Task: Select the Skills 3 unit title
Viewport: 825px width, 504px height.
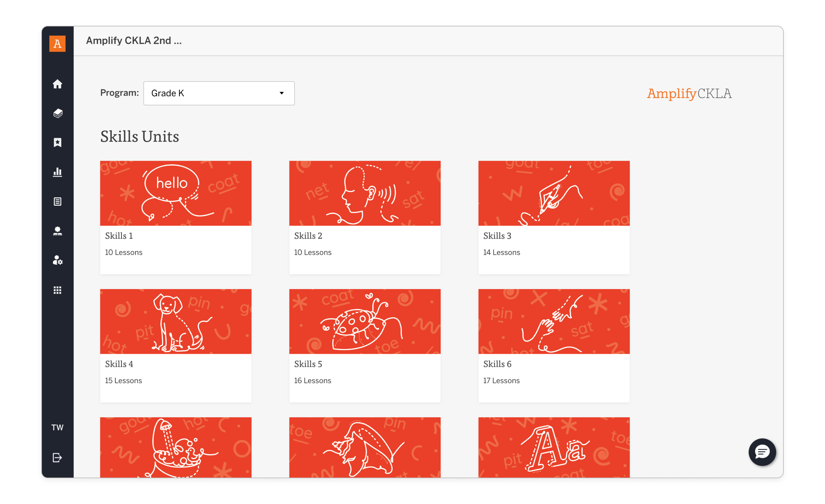Action: [497, 236]
